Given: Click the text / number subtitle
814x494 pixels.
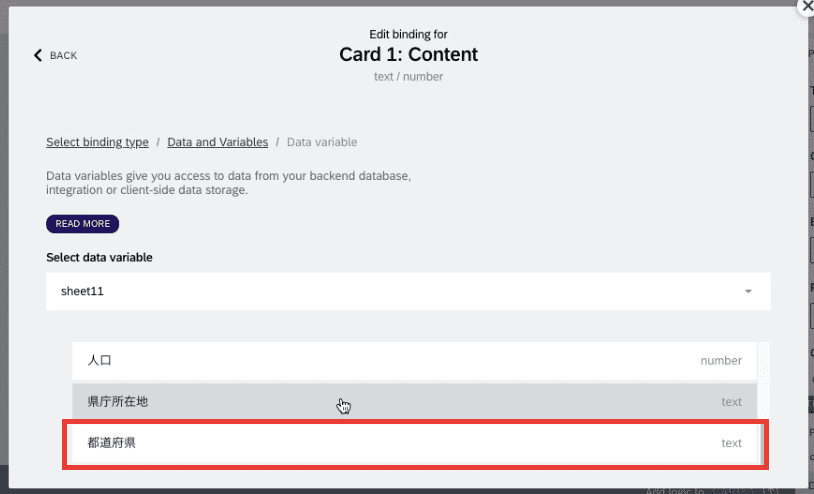Looking at the screenshot, I should (x=408, y=77).
